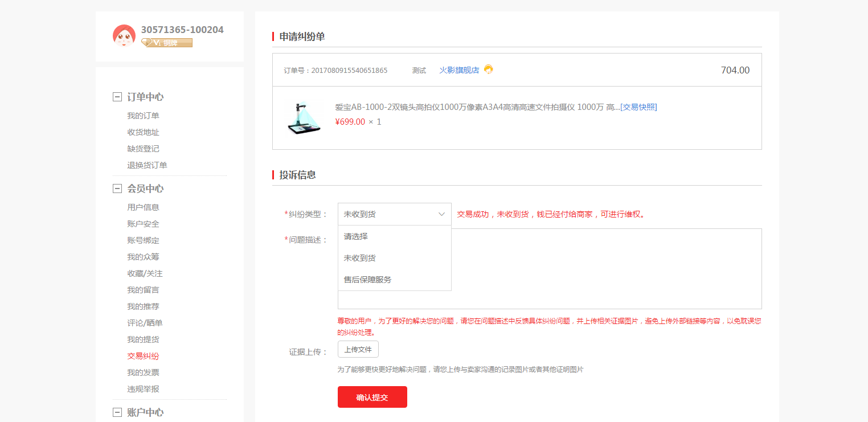Viewport: 868px width, 422px height.
Task: Open 缺货登记 in sidebar
Action: [143, 149]
